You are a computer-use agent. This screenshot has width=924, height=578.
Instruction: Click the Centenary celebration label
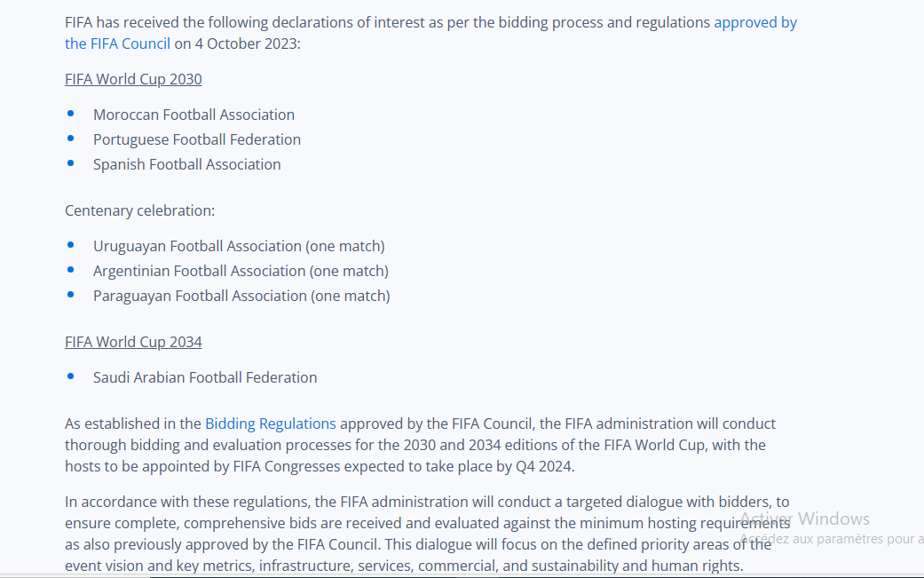[140, 210]
